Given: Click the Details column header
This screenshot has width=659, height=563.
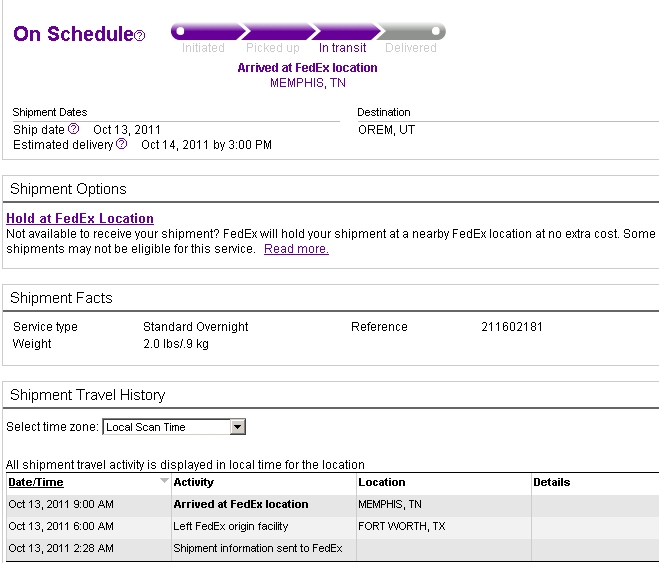Looking at the screenshot, I should coord(551,482).
